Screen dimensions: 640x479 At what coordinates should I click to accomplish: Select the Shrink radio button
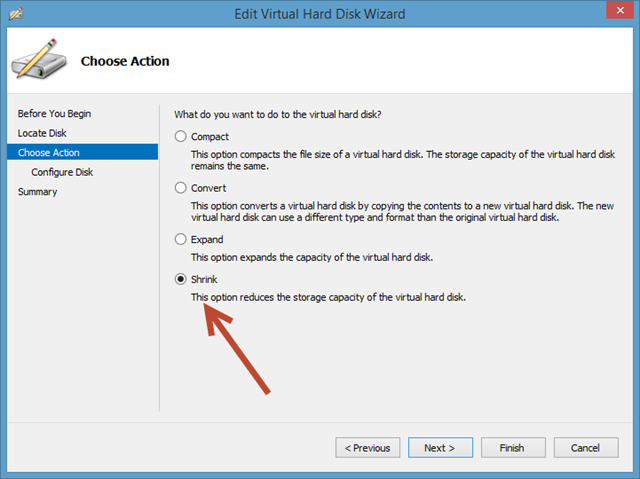click(x=180, y=280)
